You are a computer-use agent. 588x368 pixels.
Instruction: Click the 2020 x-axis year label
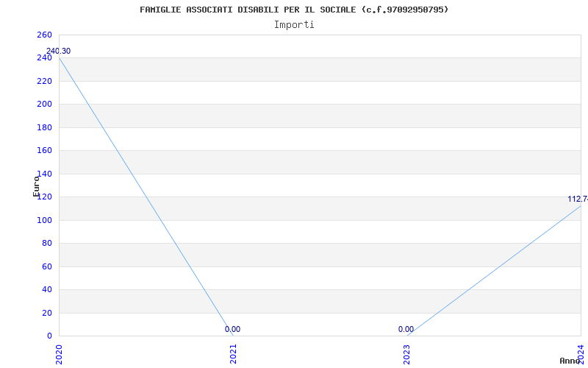tap(59, 354)
